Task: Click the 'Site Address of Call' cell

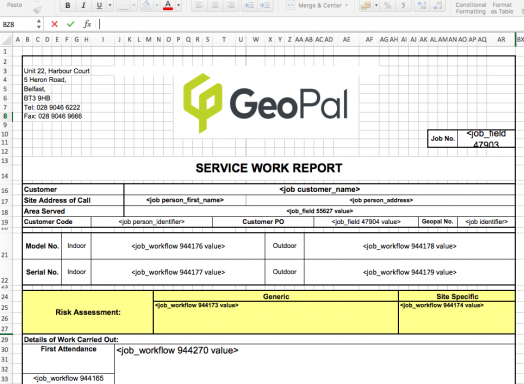Action: 73,201
